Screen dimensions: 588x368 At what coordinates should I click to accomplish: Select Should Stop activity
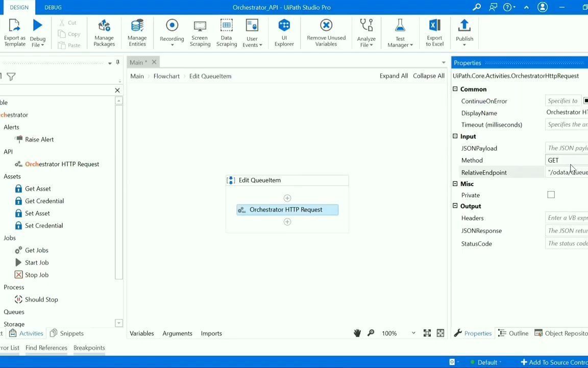pos(36,300)
